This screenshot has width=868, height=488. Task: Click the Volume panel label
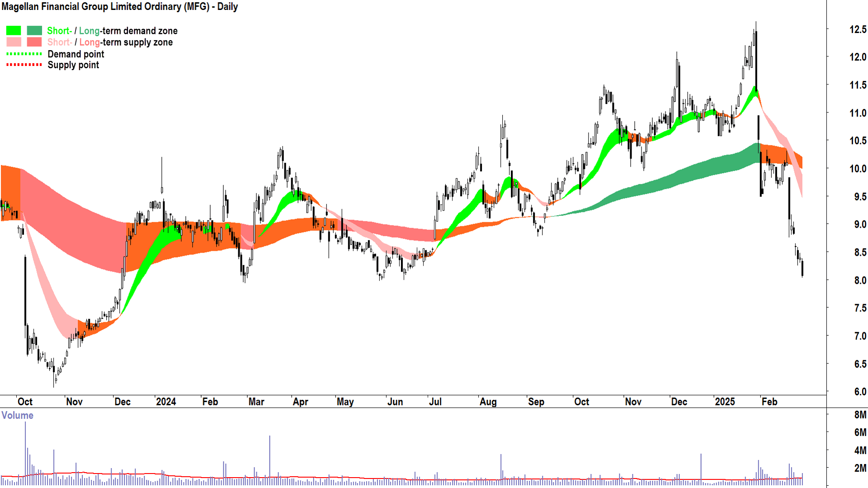click(17, 415)
